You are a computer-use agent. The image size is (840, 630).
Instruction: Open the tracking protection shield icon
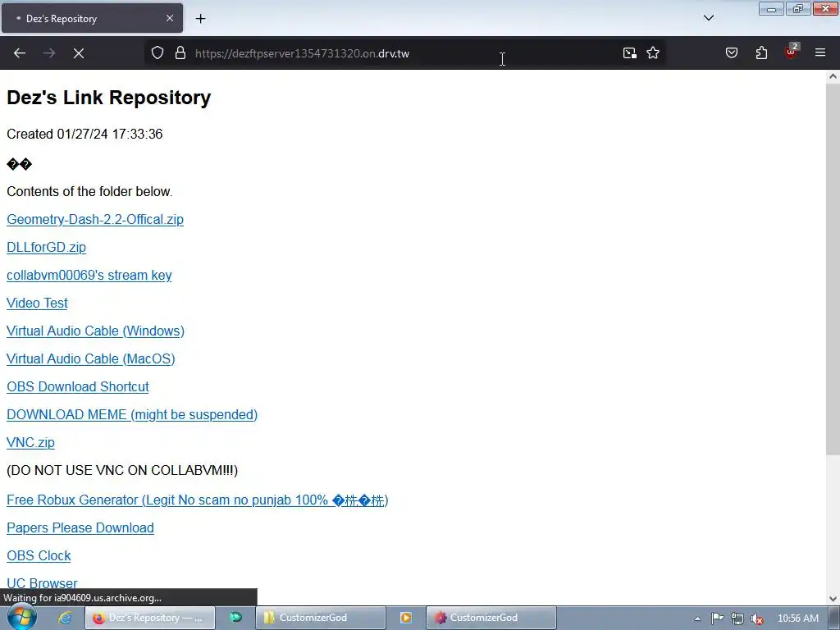click(157, 53)
